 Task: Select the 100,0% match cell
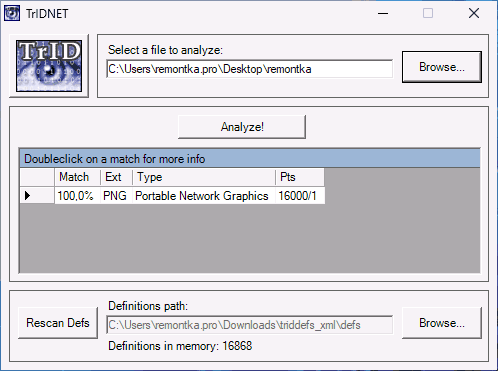[x=77, y=195]
